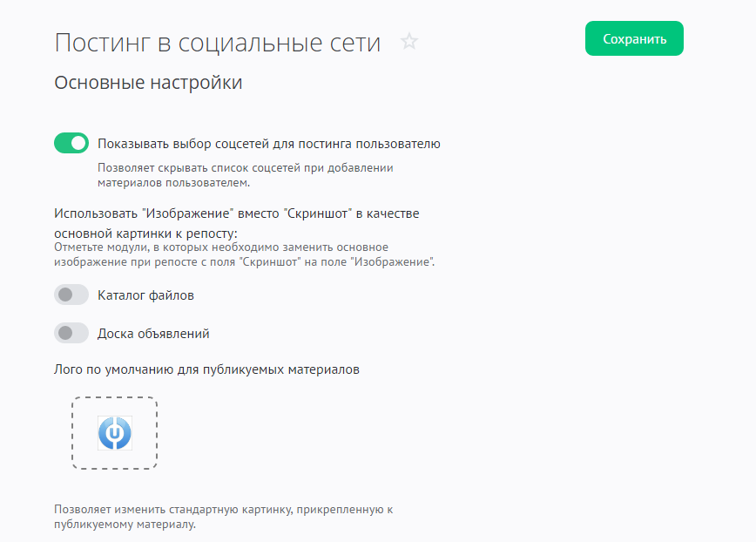Select the 'Доска объявлений' label text
Screen dimensions: 756x542
[x=153, y=333]
